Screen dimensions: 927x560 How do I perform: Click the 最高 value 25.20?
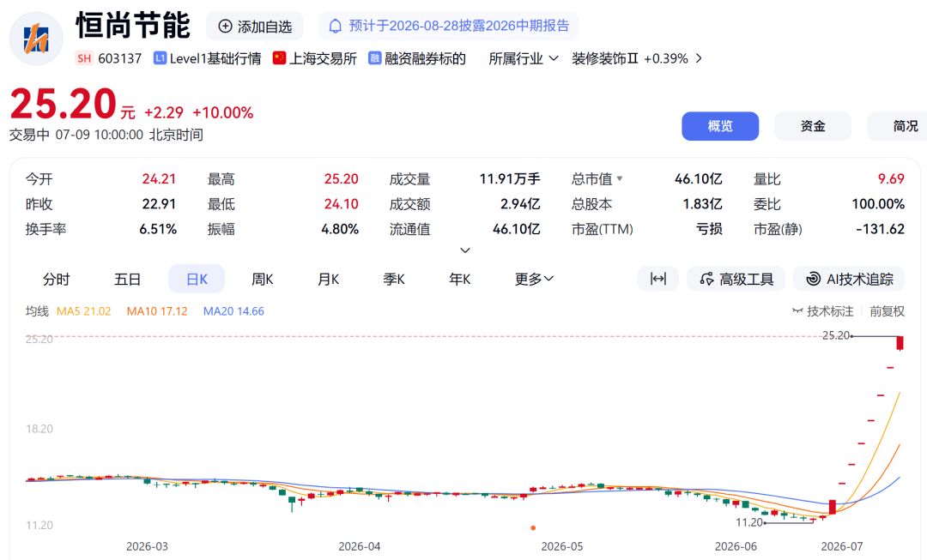tap(341, 179)
